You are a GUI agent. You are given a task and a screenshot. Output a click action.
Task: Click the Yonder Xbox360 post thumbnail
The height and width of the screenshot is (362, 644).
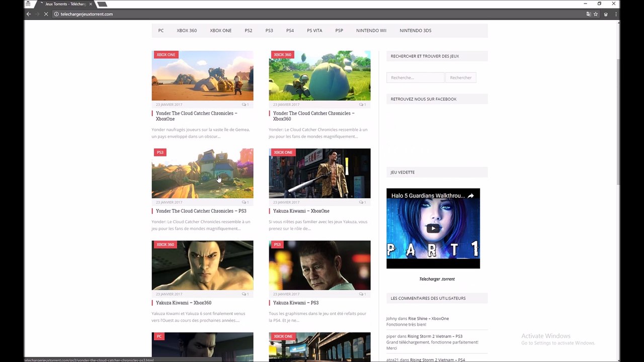[319, 75]
